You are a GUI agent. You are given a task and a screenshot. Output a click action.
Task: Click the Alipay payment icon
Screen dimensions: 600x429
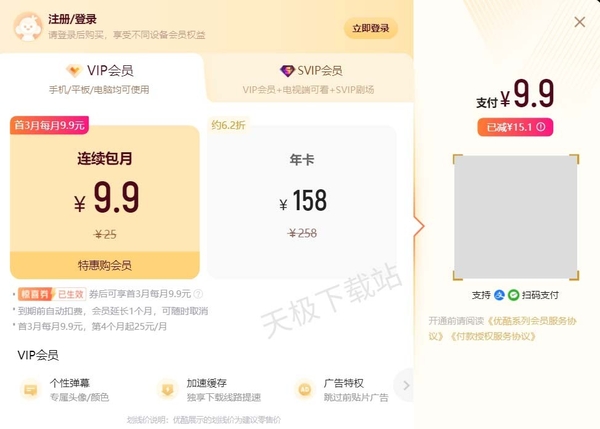click(x=499, y=295)
